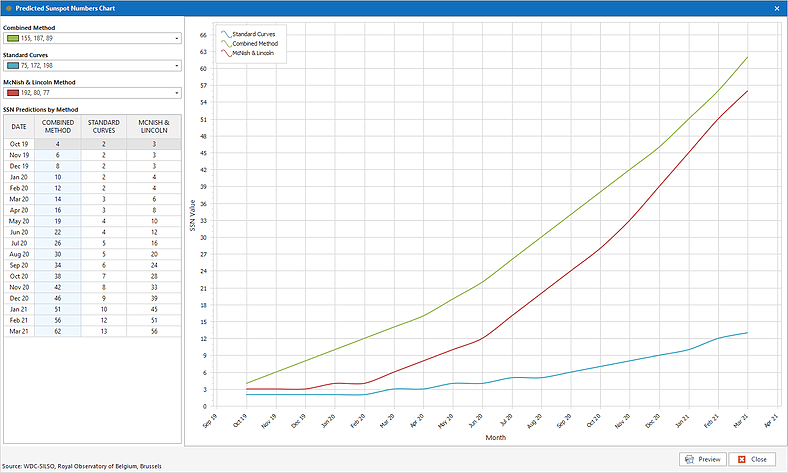Select the Nov 19 row date cell
This screenshot has height=473, width=788.
19,155
